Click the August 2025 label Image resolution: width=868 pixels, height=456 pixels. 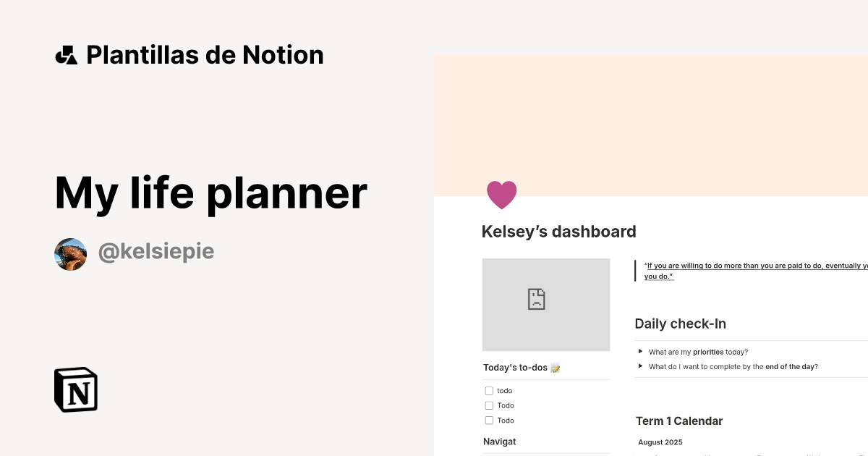[x=660, y=442]
